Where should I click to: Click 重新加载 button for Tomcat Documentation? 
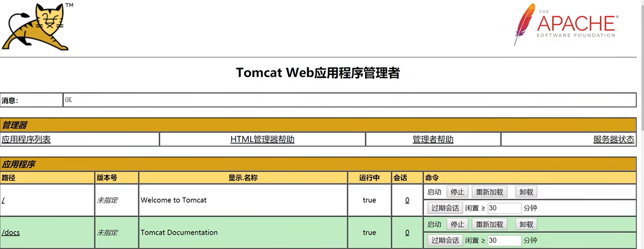[x=490, y=224]
